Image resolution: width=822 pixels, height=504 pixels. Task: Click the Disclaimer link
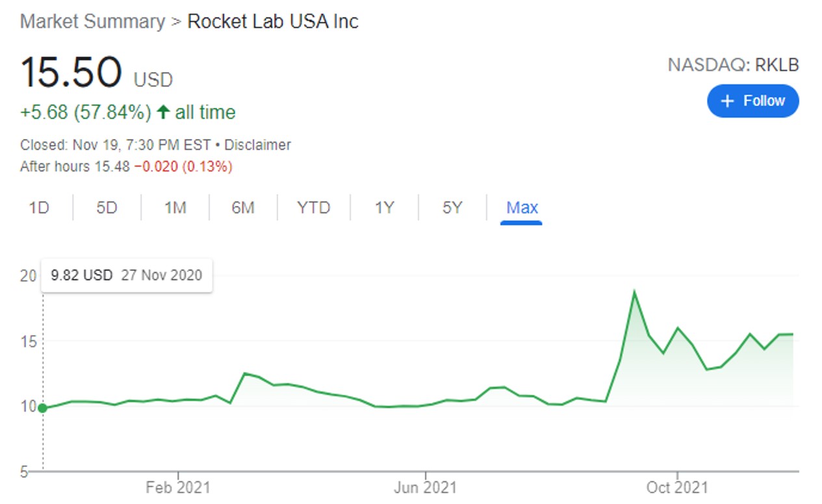pyautogui.click(x=257, y=145)
